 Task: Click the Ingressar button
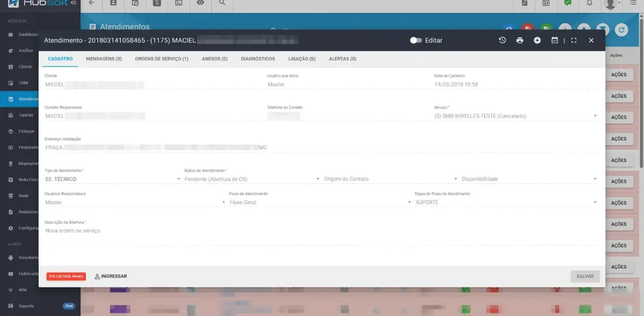click(x=111, y=276)
